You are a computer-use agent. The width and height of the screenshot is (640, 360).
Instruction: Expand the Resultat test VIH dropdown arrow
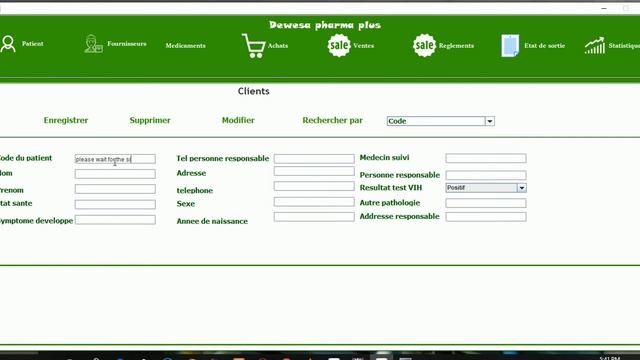click(522, 188)
